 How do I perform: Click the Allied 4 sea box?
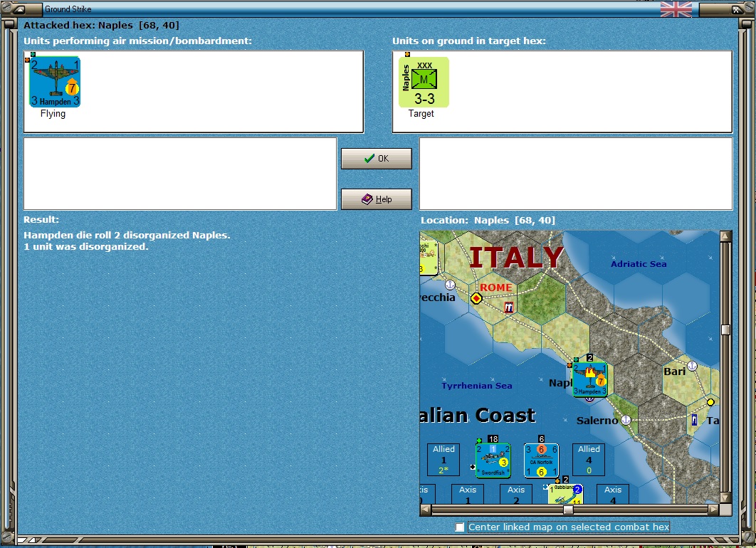click(589, 459)
